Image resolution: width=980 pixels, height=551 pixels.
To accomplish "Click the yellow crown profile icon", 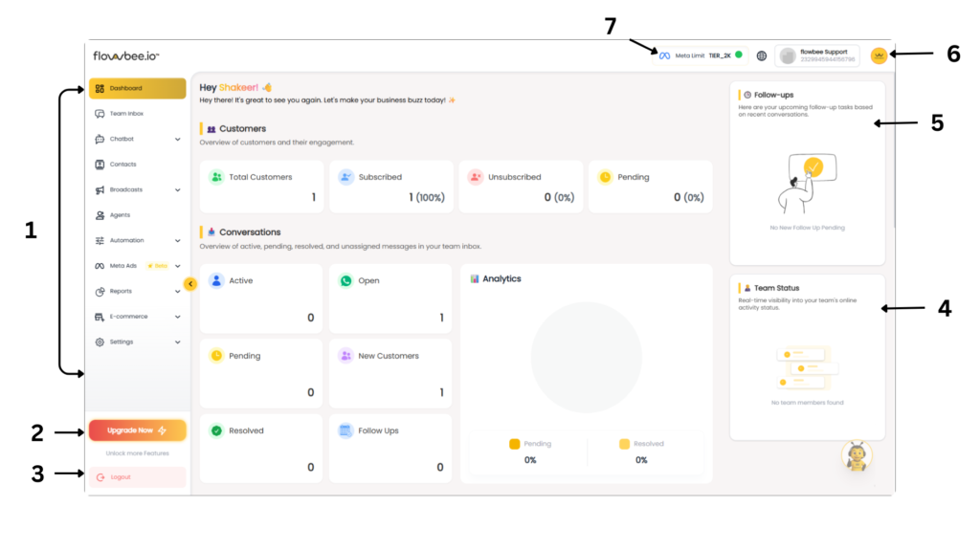I will point(879,55).
